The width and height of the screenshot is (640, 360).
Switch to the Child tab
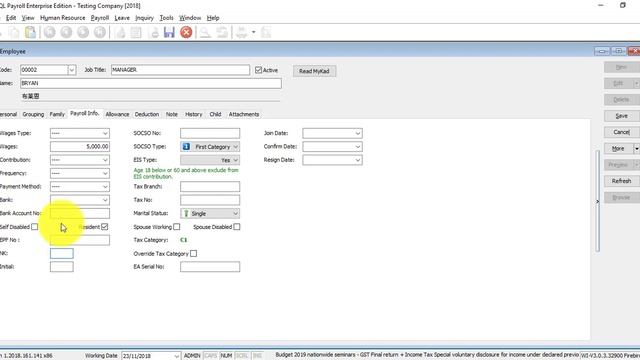click(x=215, y=114)
